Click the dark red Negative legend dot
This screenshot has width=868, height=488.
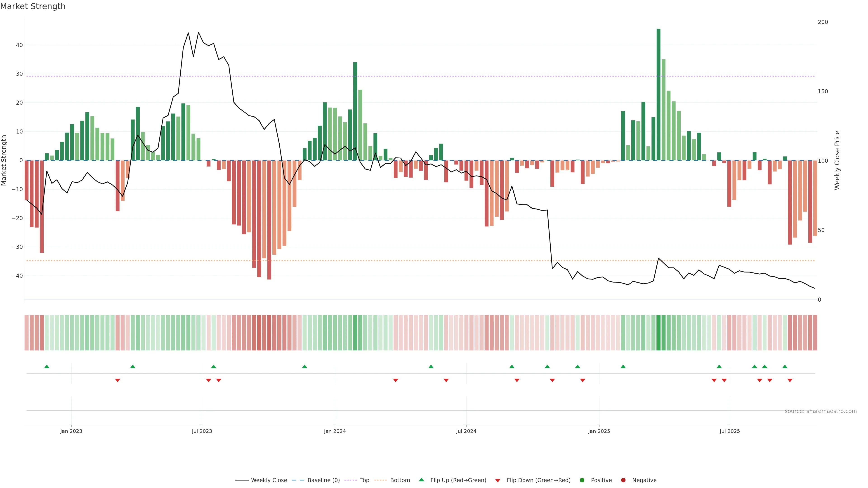(623, 480)
